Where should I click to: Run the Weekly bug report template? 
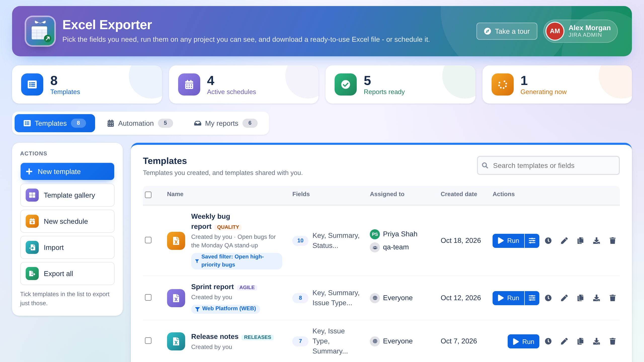508,241
